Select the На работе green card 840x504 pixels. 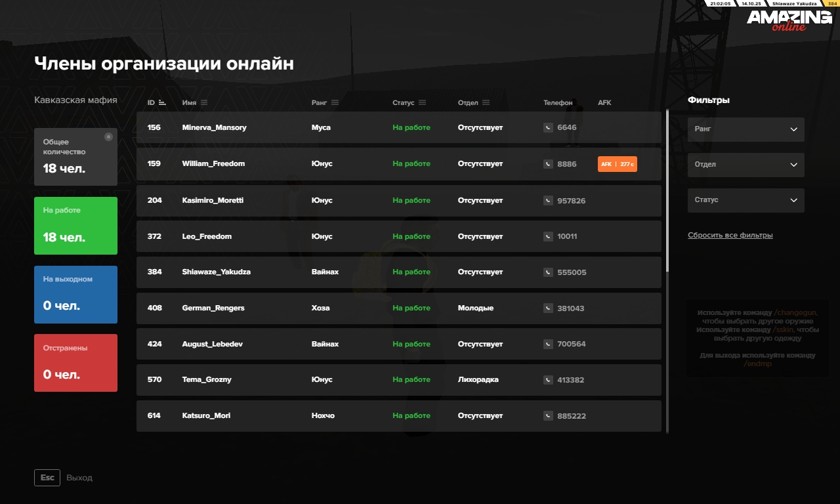[75, 226]
